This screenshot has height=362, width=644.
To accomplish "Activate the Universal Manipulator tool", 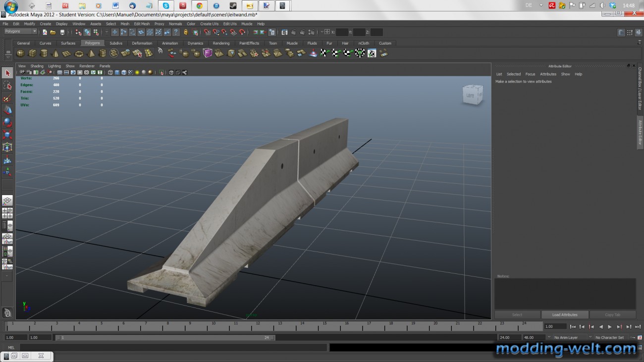I will pos(7,147).
